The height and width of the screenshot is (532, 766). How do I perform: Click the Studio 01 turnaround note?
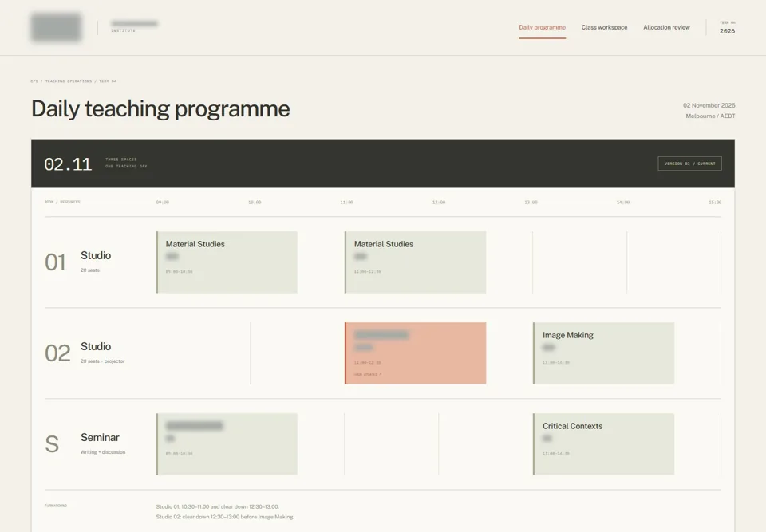coord(217,506)
